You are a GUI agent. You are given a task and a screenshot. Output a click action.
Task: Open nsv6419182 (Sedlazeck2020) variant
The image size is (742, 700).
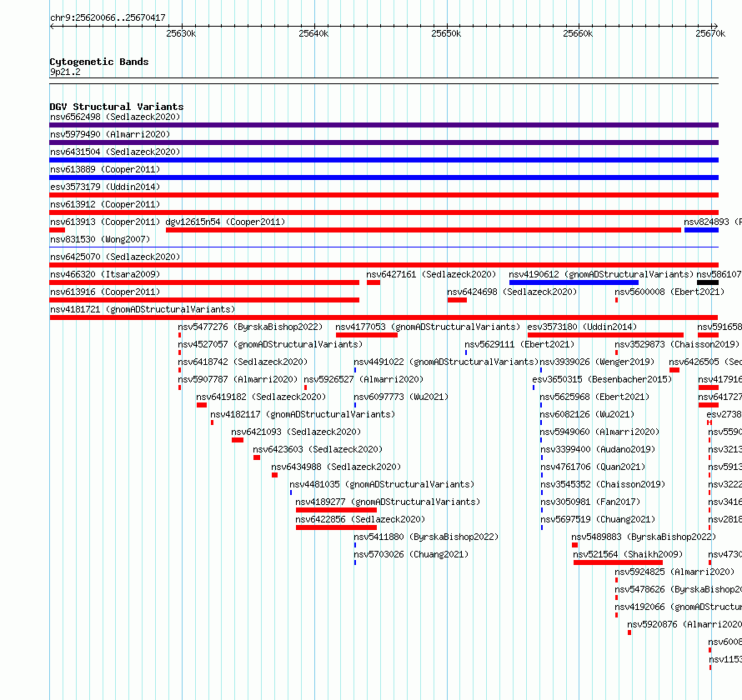(261, 397)
